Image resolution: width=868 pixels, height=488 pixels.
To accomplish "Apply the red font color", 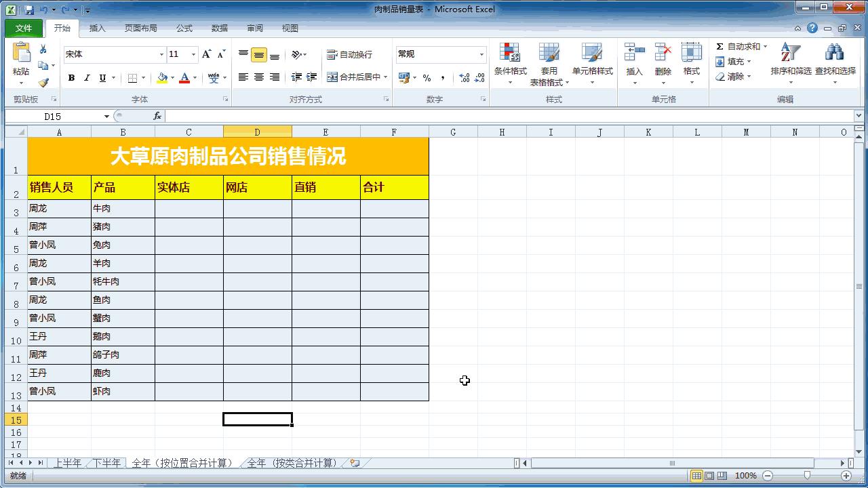I will [184, 78].
